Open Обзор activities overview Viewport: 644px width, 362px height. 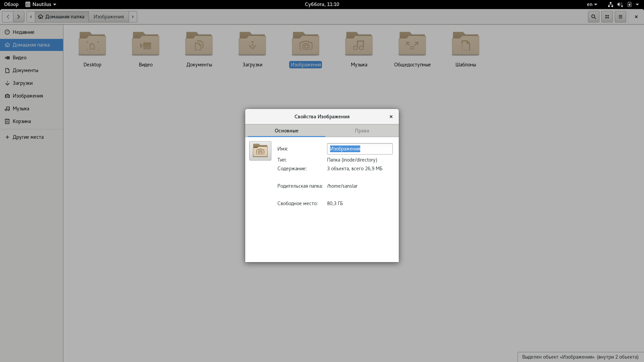coord(11,4)
